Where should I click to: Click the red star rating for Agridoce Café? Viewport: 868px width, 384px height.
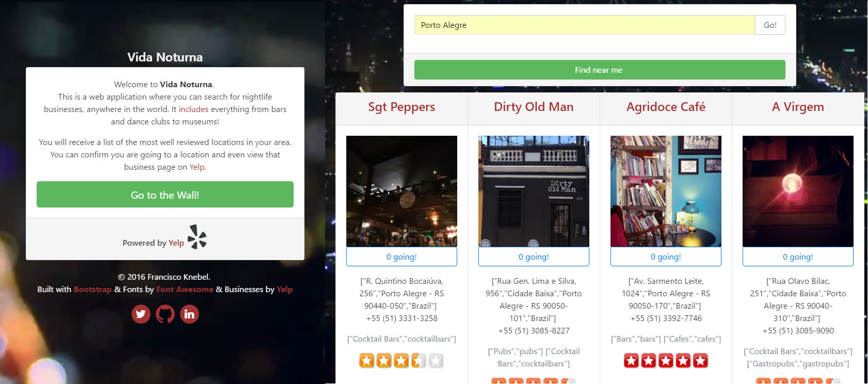tap(666, 361)
